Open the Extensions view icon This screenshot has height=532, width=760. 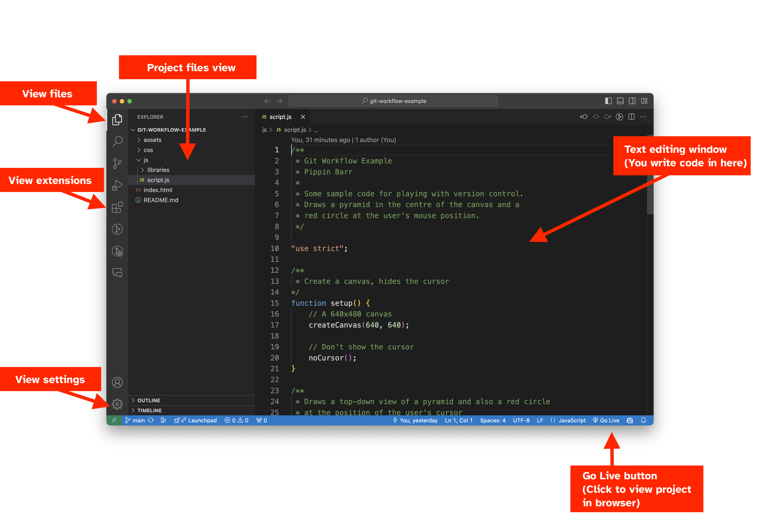coord(117,207)
